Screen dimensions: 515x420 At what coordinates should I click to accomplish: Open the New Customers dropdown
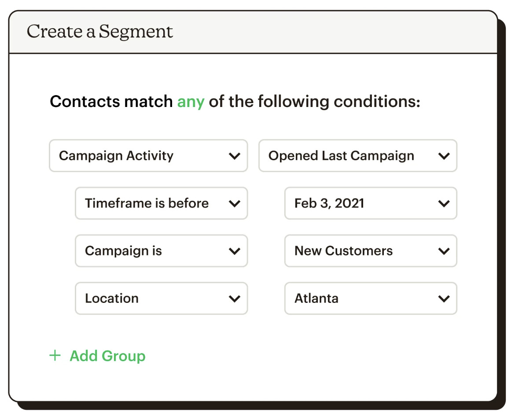371,251
